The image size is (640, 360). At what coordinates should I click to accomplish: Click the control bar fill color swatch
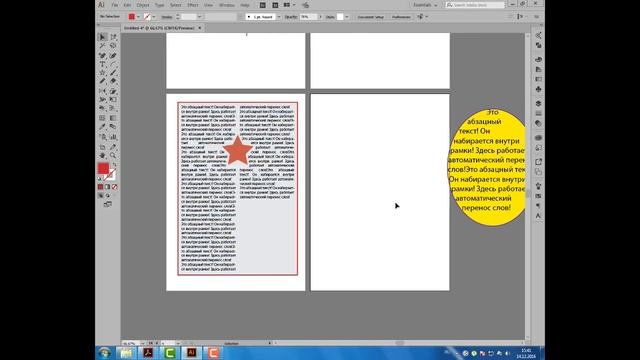(x=131, y=17)
